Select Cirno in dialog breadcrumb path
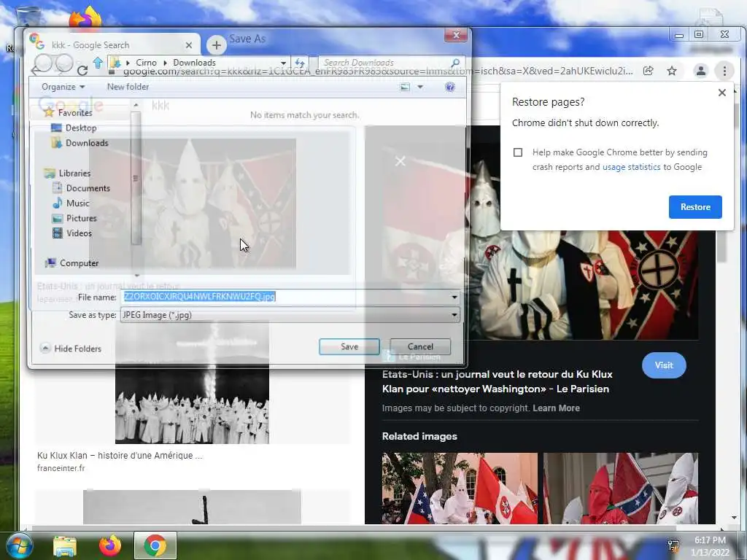This screenshot has width=747, height=560. click(146, 63)
